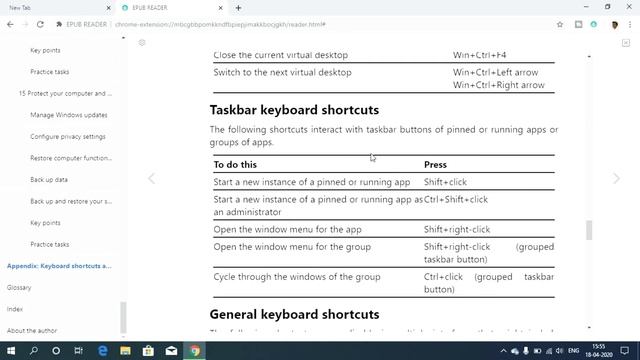This screenshot has height=360, width=640.
Task: Click "Cycle through the windows of the group"
Action: click(x=297, y=277)
